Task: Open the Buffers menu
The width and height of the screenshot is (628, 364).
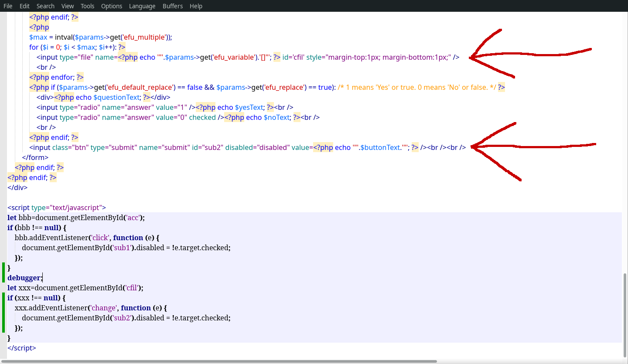Action: pos(173,6)
